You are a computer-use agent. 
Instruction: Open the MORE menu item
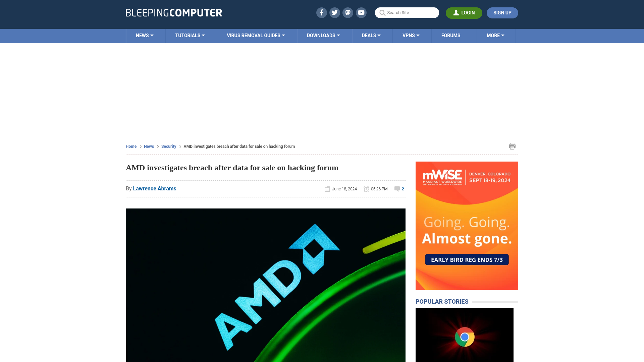coord(495,35)
